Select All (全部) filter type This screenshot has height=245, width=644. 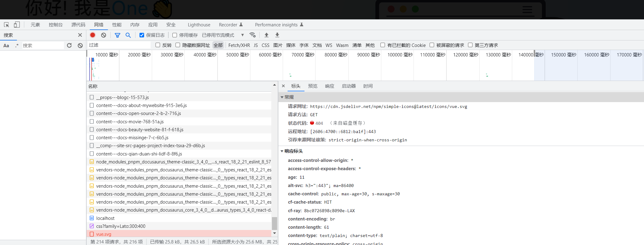pos(218,45)
